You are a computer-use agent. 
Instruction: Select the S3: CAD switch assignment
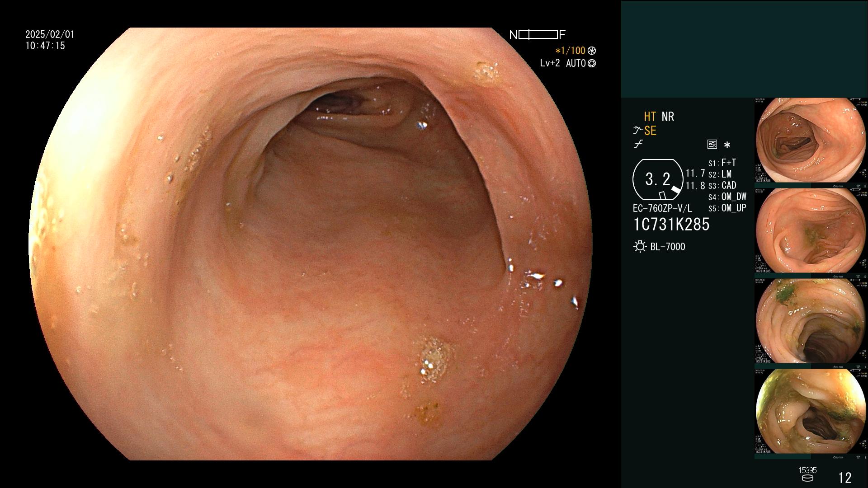tap(722, 185)
